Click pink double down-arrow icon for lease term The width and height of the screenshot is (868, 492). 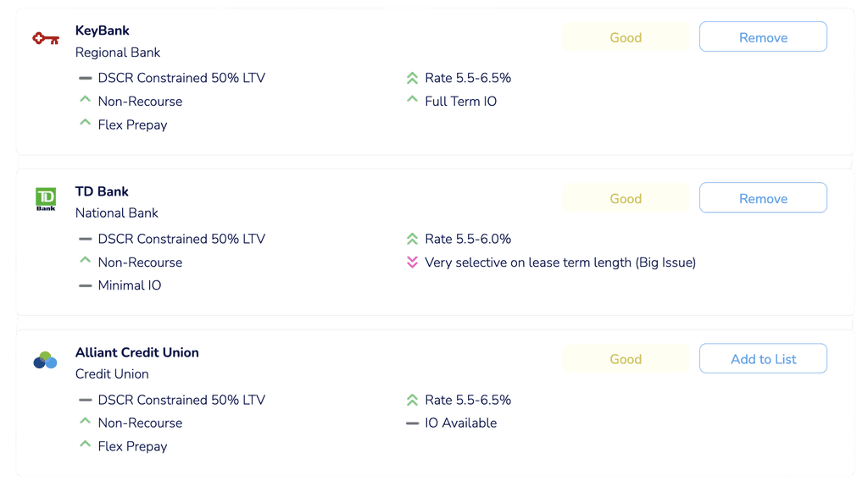[412, 263]
